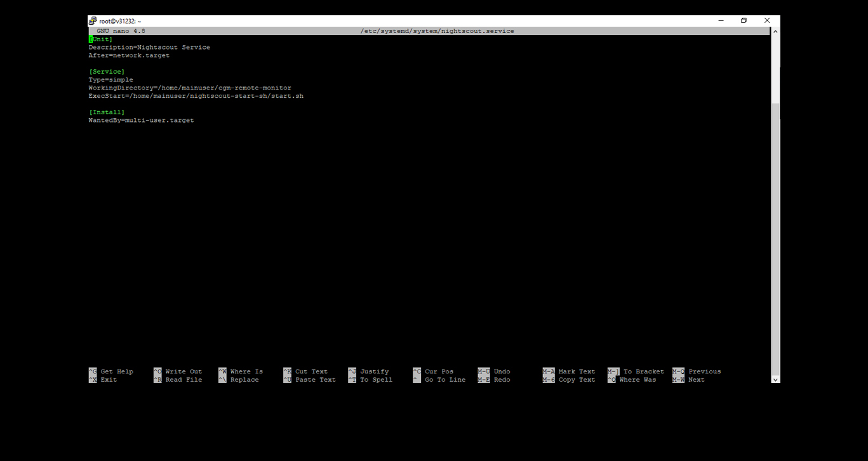Viewport: 868px width, 461px height.
Task: Click the Exit shortcut label
Action: [x=103, y=380]
